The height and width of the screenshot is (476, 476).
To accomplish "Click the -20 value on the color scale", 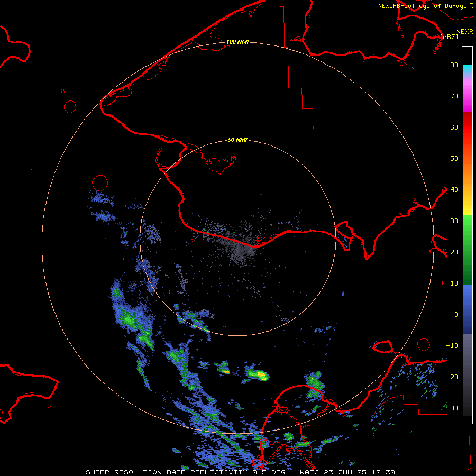I will [x=452, y=377].
